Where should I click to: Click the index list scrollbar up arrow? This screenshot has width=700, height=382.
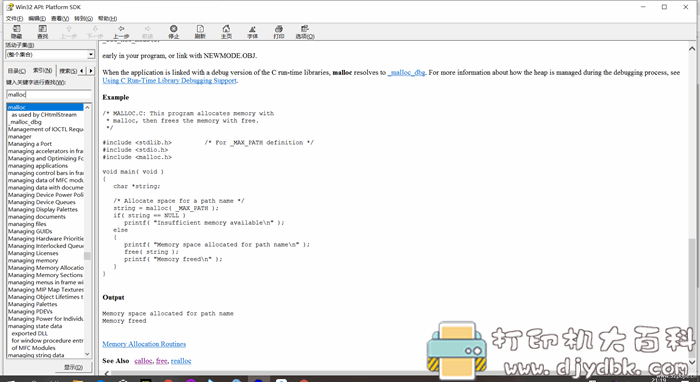click(87, 107)
